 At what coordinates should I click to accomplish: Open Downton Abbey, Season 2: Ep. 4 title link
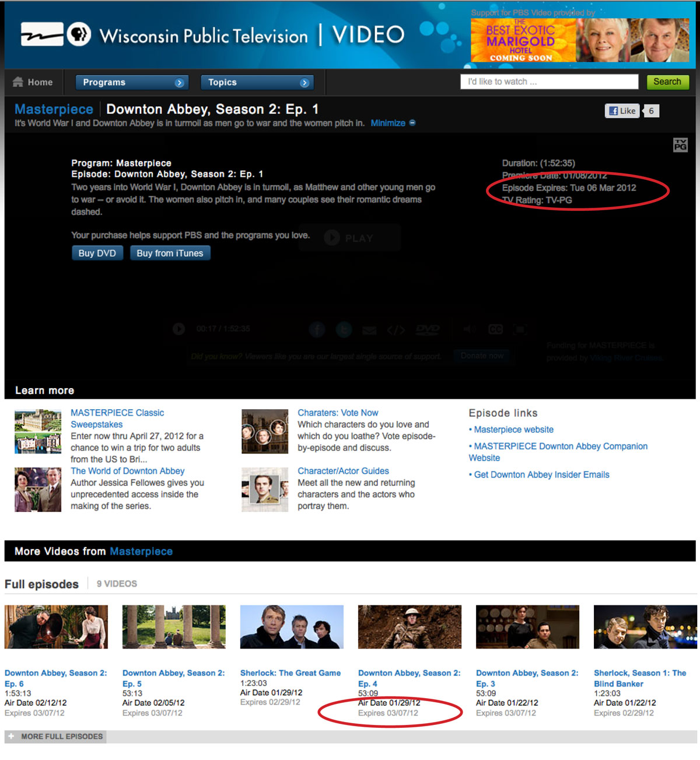(409, 678)
